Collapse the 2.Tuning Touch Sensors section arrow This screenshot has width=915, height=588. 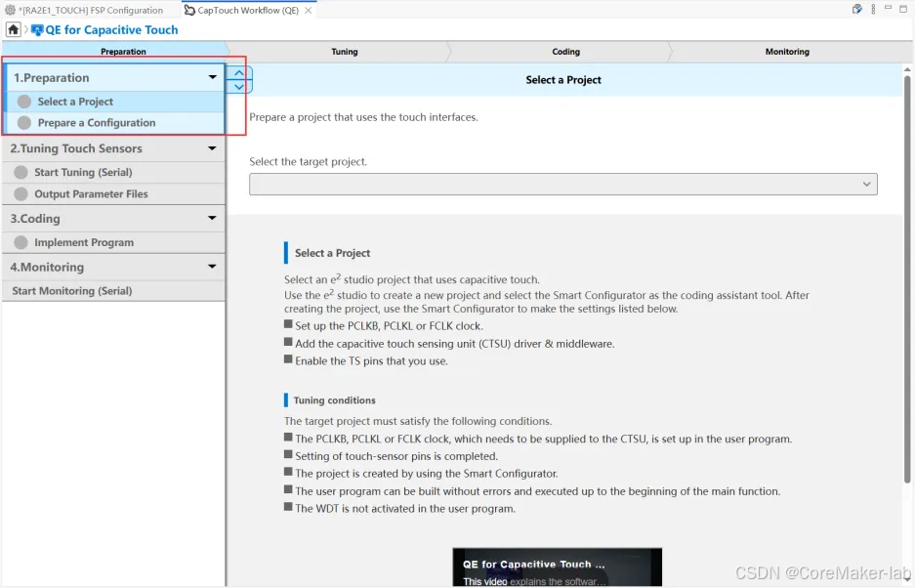click(213, 148)
